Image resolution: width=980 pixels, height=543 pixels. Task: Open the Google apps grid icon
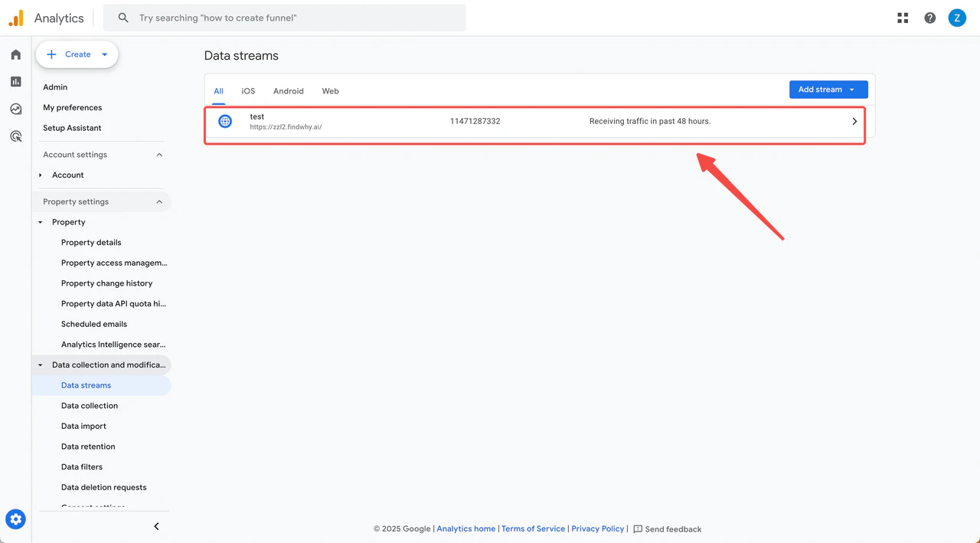coord(903,18)
